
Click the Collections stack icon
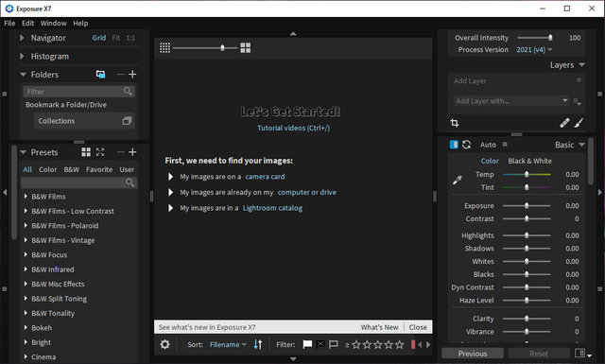click(x=127, y=121)
